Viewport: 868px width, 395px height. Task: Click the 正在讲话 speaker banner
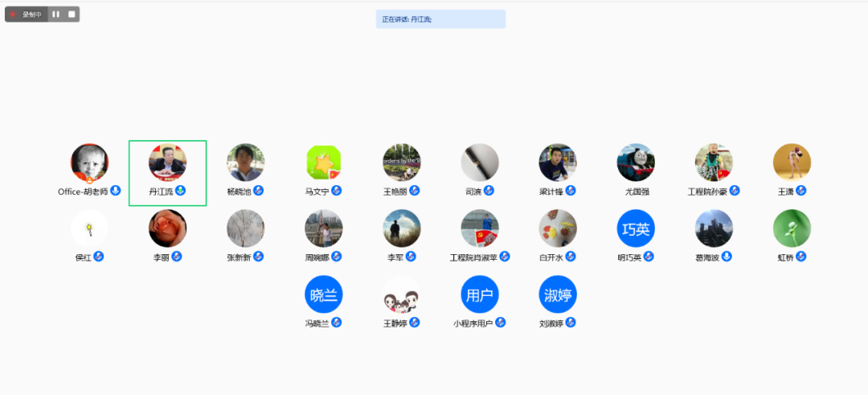(440, 19)
